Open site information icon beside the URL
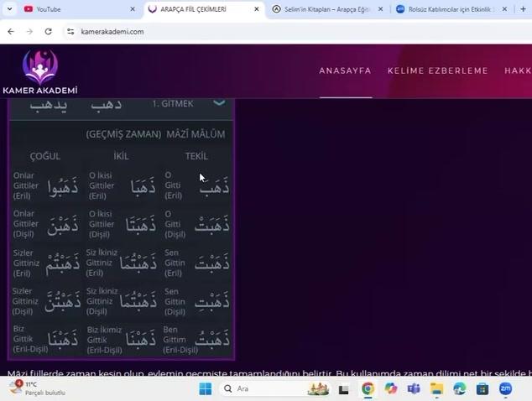 tap(70, 32)
